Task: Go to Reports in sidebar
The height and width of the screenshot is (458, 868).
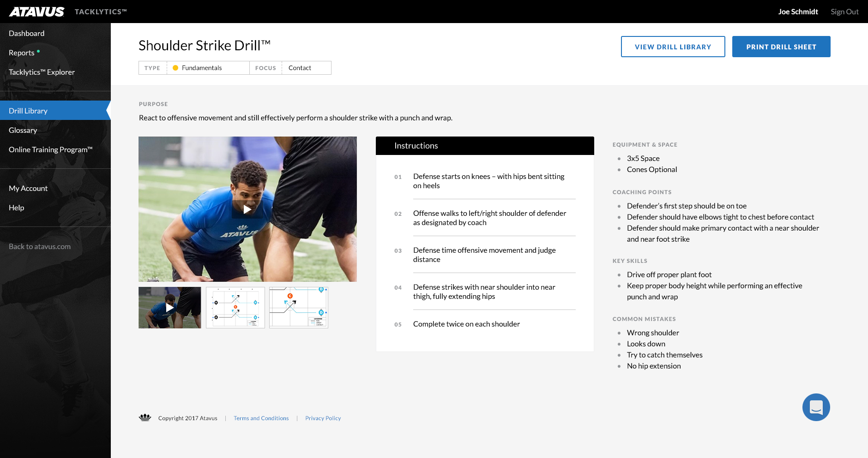Action: point(22,53)
